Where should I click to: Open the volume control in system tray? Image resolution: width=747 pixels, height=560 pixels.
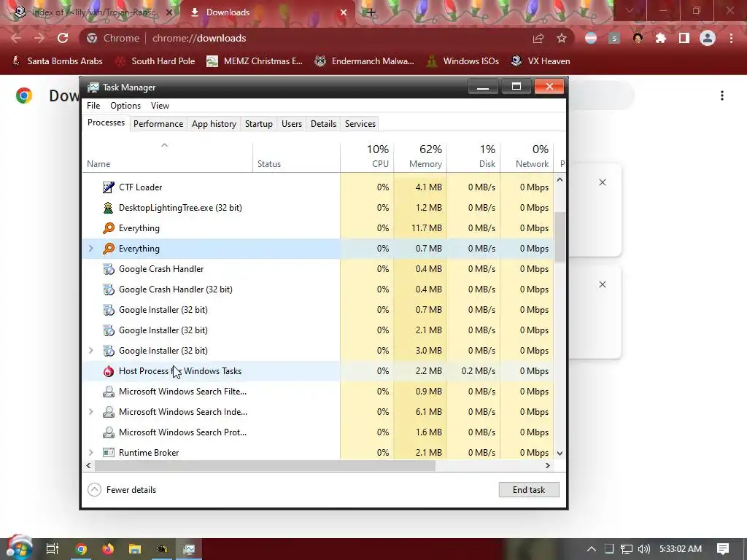pos(643,549)
